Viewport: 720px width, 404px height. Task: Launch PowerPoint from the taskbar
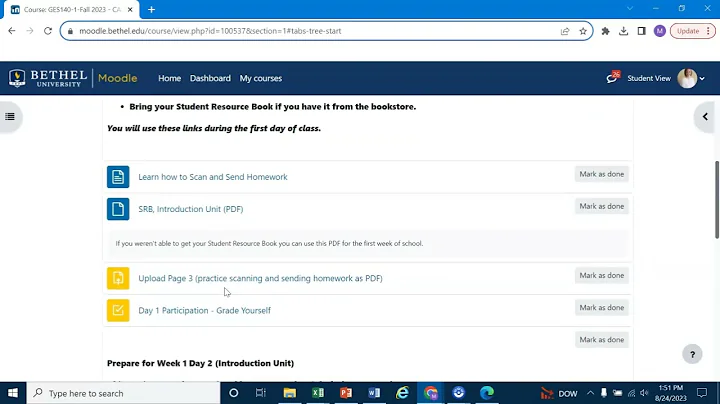pyautogui.click(x=346, y=393)
